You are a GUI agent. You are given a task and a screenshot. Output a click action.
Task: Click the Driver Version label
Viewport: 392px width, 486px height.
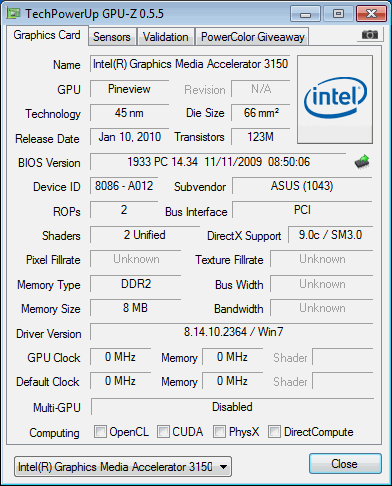49,334
